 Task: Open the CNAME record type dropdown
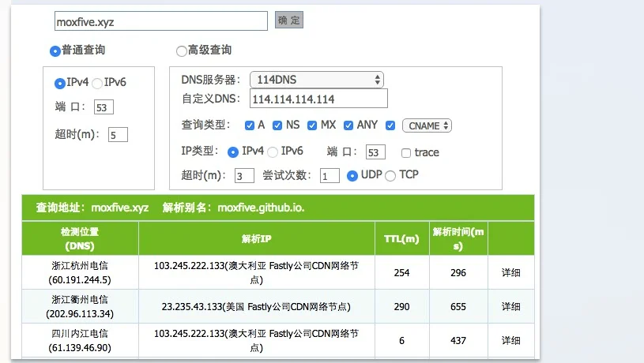tap(427, 125)
